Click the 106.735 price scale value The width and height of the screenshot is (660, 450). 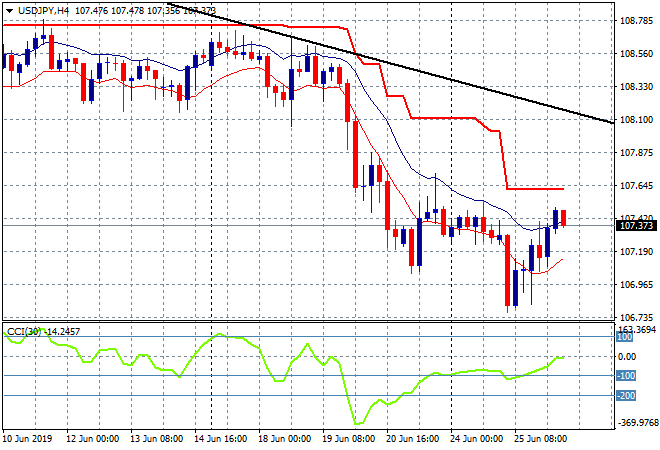pyautogui.click(x=637, y=317)
